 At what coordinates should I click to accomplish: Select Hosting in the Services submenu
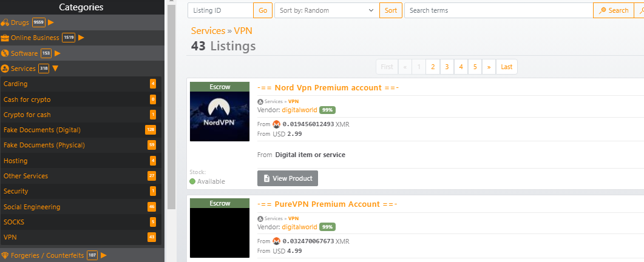tap(16, 161)
